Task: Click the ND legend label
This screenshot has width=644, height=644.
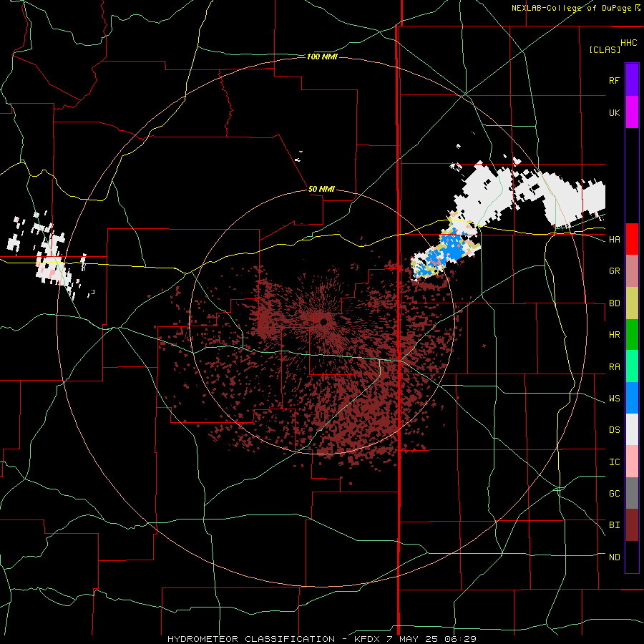Action: click(614, 557)
